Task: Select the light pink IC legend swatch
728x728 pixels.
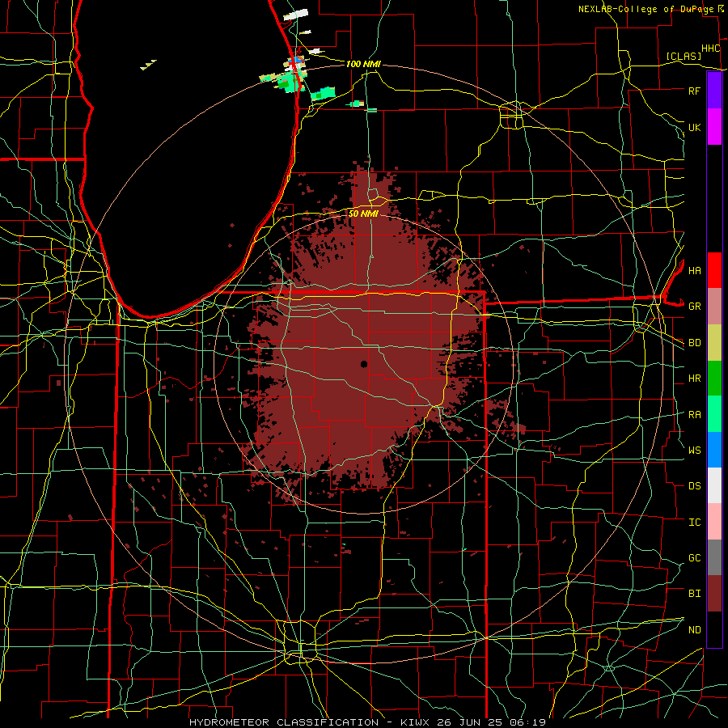Action: 714,522
